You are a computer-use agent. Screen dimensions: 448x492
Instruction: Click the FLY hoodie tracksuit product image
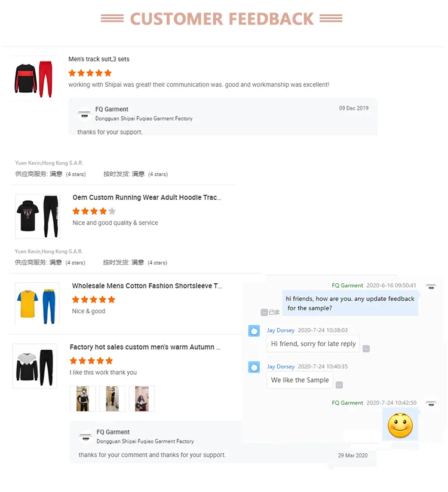coord(37,216)
